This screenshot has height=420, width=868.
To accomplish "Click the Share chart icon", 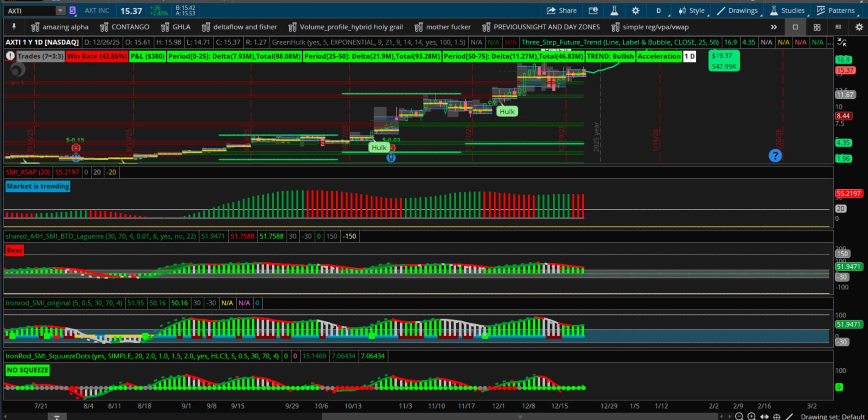I will (x=561, y=11).
